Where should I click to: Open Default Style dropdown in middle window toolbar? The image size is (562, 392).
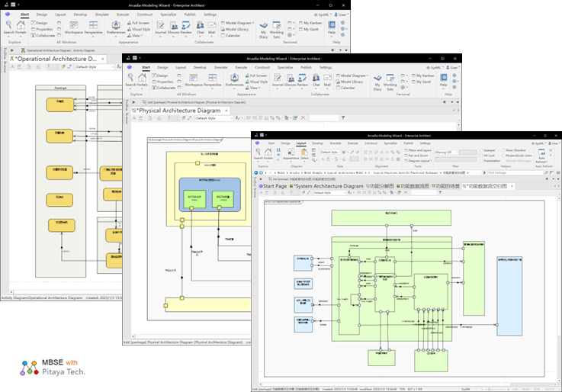tap(214, 118)
